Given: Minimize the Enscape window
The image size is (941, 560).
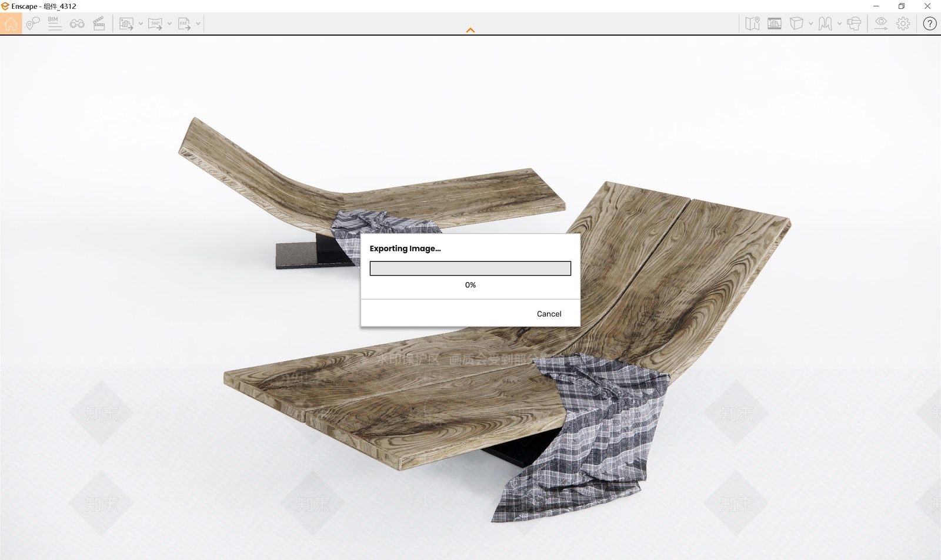Looking at the screenshot, I should (x=876, y=6).
